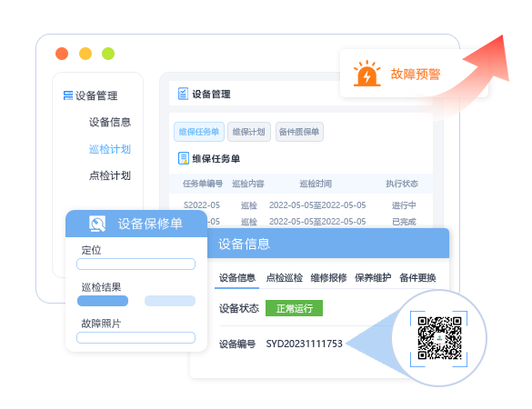Click the 进行中 status cell
This screenshot has height=409, width=532.
(x=404, y=205)
